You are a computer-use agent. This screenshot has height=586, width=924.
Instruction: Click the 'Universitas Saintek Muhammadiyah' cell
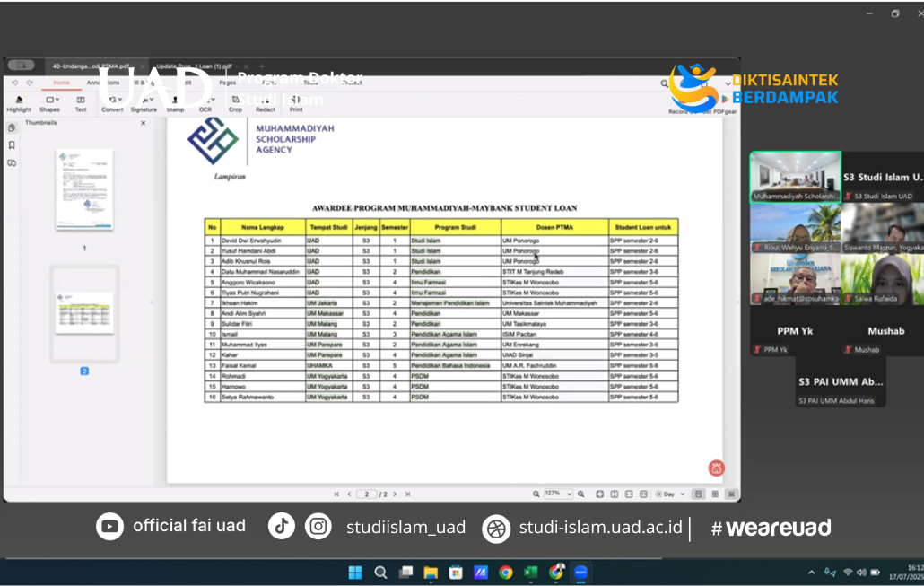[x=555, y=303]
